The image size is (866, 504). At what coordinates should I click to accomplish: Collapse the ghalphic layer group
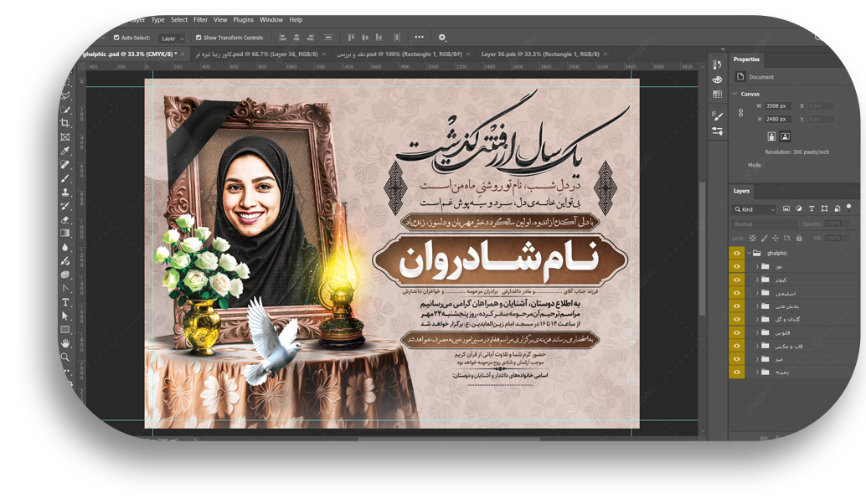click(x=748, y=253)
